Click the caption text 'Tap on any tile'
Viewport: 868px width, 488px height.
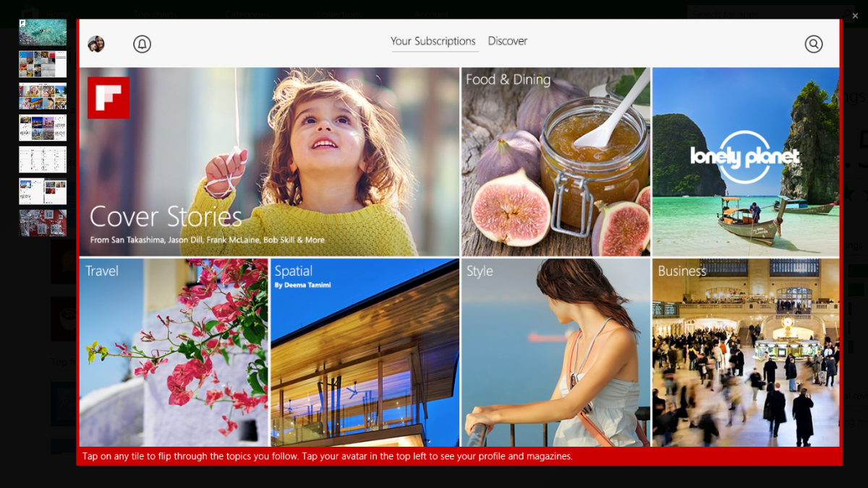click(x=328, y=456)
